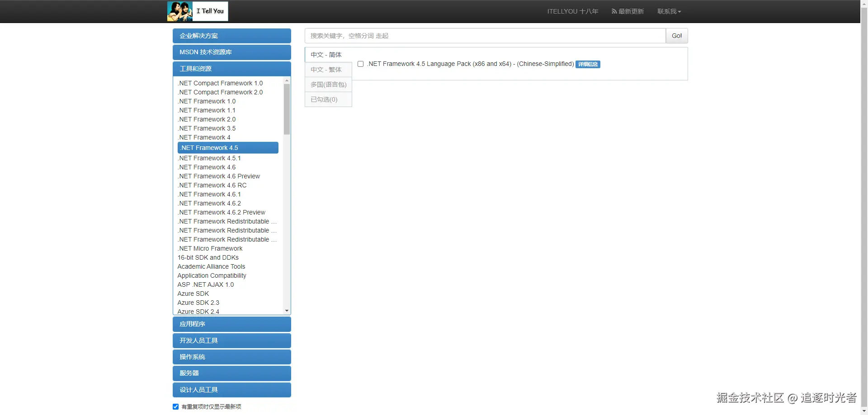Click the highlighted .NET Framework 4.5 item
The height and width of the screenshot is (415, 868).
228,148
